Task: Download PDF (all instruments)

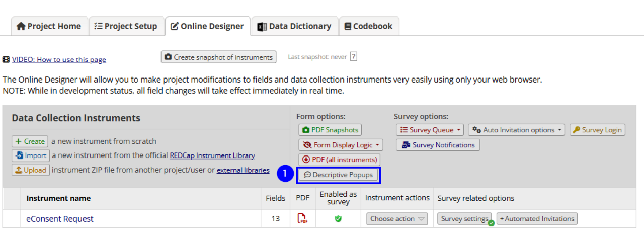Action: pyautogui.click(x=339, y=160)
